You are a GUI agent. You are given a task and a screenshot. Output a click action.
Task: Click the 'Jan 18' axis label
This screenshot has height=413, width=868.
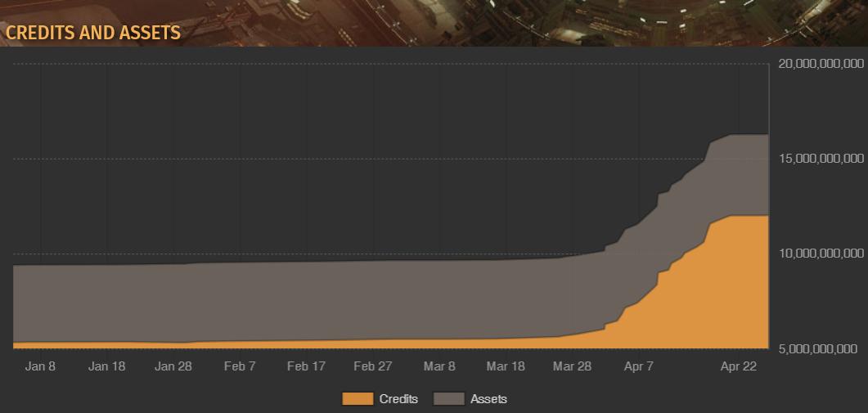107,366
